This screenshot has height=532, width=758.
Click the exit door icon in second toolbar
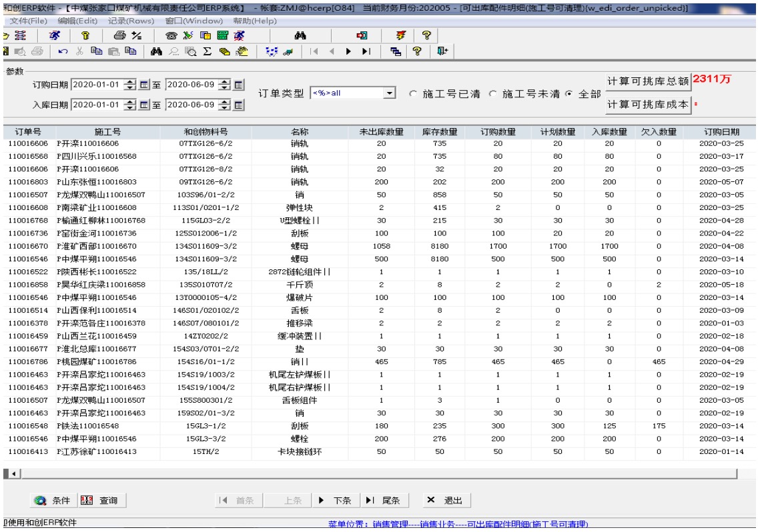pyautogui.click(x=442, y=51)
